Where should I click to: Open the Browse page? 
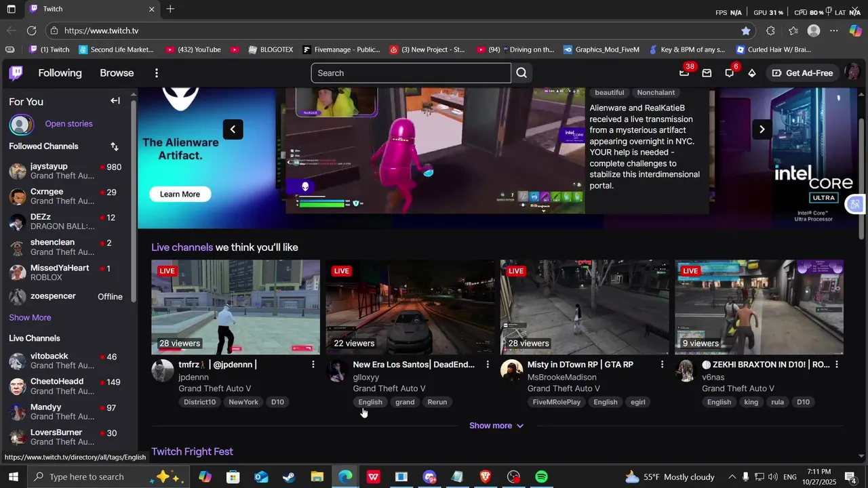click(117, 73)
